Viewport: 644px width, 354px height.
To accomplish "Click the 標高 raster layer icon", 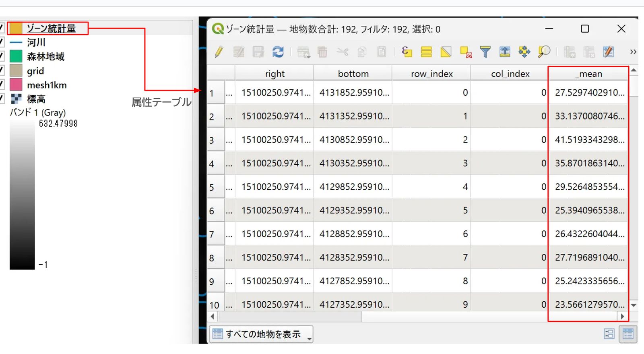I will (x=16, y=99).
